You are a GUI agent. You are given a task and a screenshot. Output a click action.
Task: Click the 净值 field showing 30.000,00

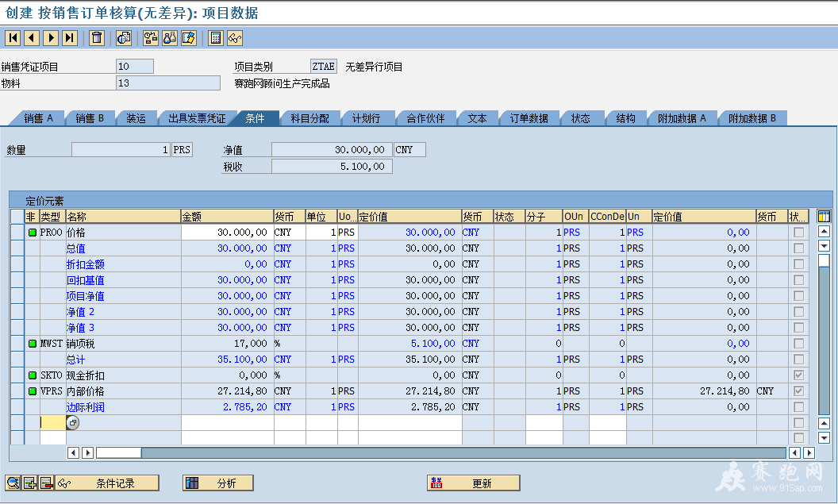(332, 150)
